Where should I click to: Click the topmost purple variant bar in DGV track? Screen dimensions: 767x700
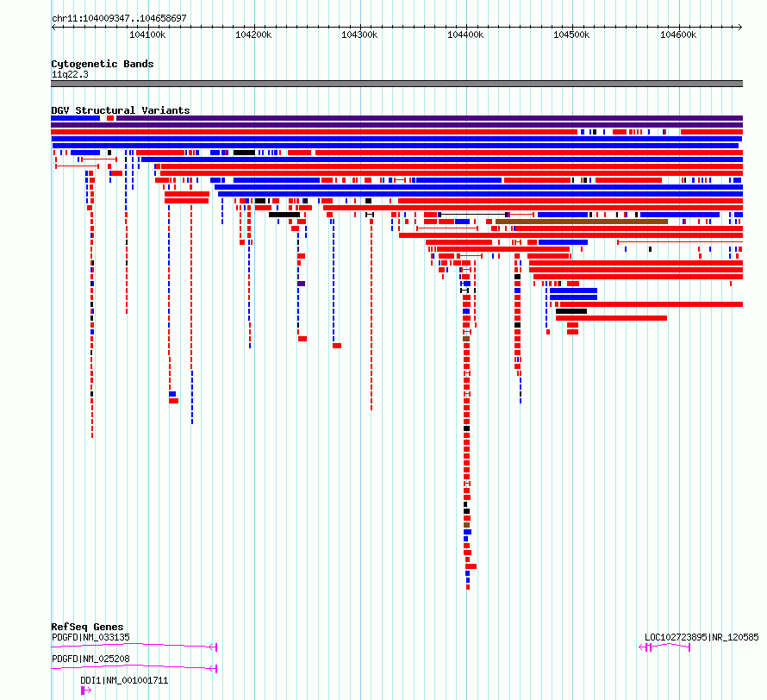click(x=429, y=118)
